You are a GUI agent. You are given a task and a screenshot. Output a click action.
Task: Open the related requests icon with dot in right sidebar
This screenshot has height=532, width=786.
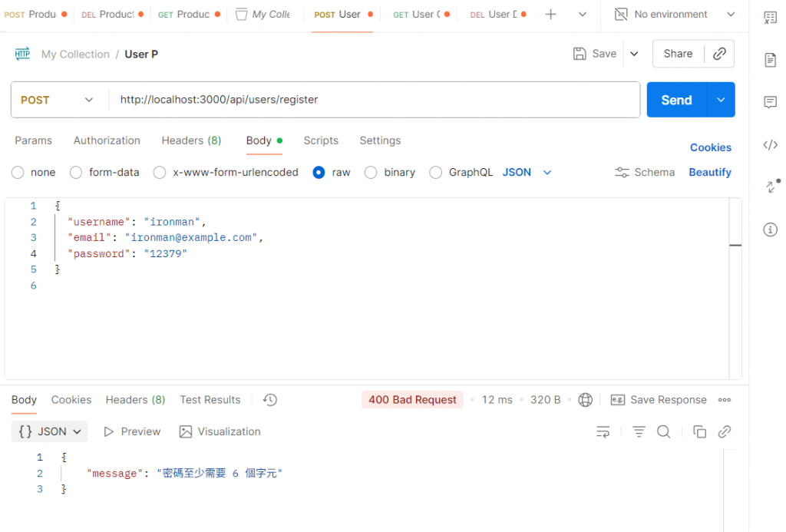click(772, 186)
